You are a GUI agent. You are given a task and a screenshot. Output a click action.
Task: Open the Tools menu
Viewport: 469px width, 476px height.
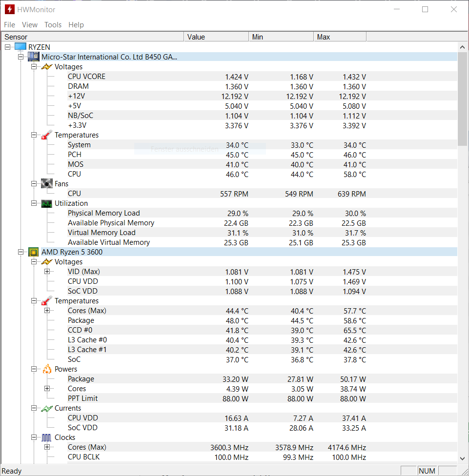(x=53, y=25)
